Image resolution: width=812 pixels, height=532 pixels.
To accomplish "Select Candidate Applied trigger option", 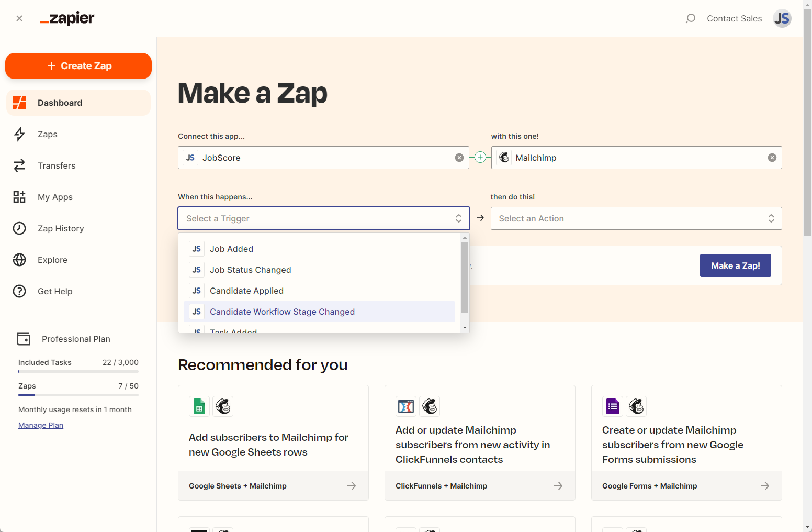I will tap(319, 291).
